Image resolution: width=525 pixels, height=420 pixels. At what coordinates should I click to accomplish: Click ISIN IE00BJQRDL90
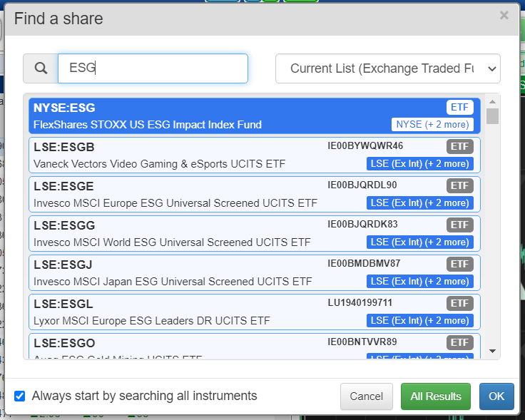[x=362, y=185]
